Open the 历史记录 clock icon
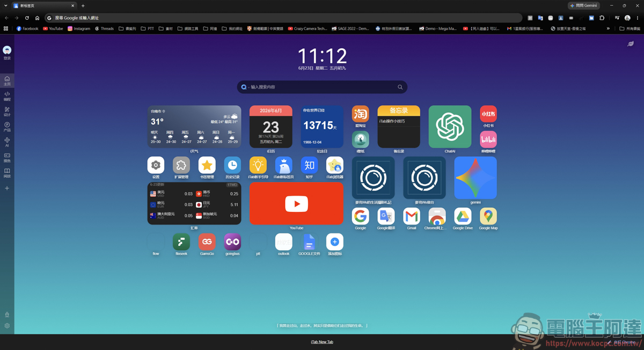 point(232,165)
